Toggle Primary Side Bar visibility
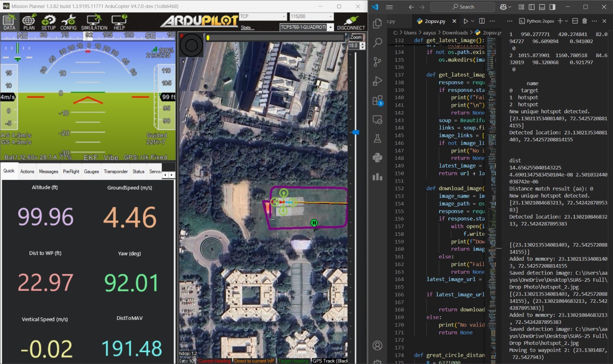This screenshot has height=364, width=613. coord(532,7)
